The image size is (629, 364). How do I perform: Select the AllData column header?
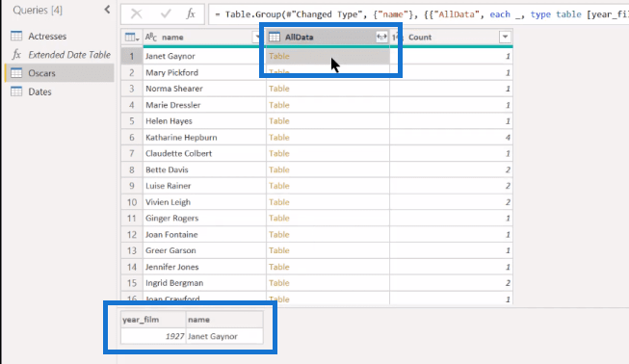tap(299, 38)
